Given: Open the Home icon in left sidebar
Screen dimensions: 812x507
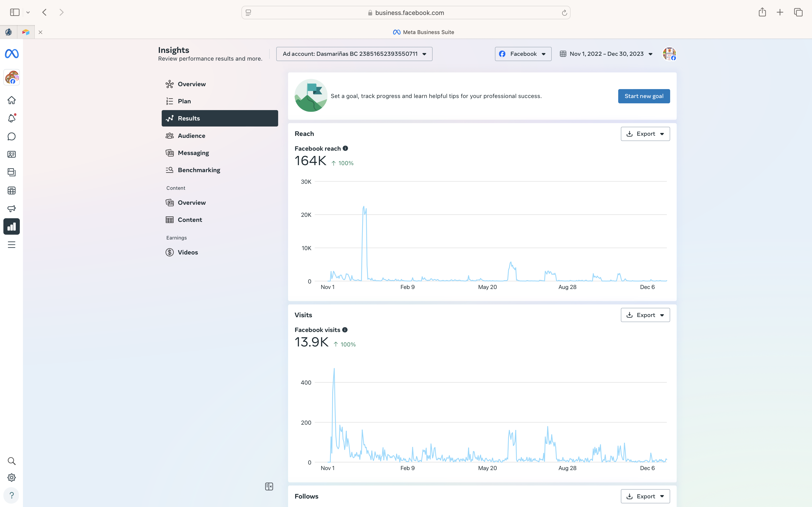Looking at the screenshot, I should 11,100.
